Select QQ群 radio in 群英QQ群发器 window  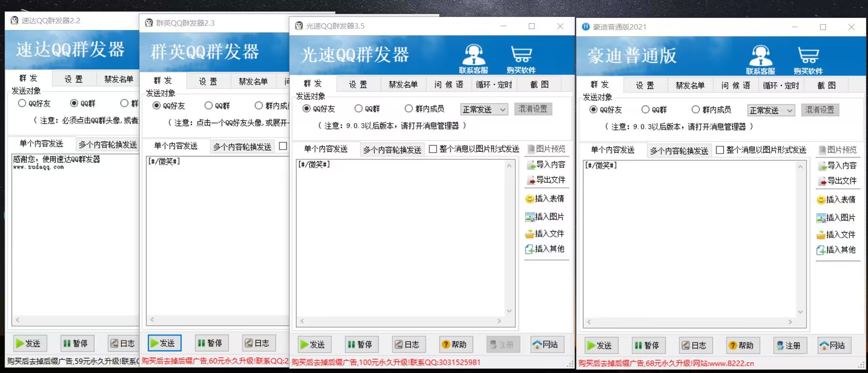point(217,106)
